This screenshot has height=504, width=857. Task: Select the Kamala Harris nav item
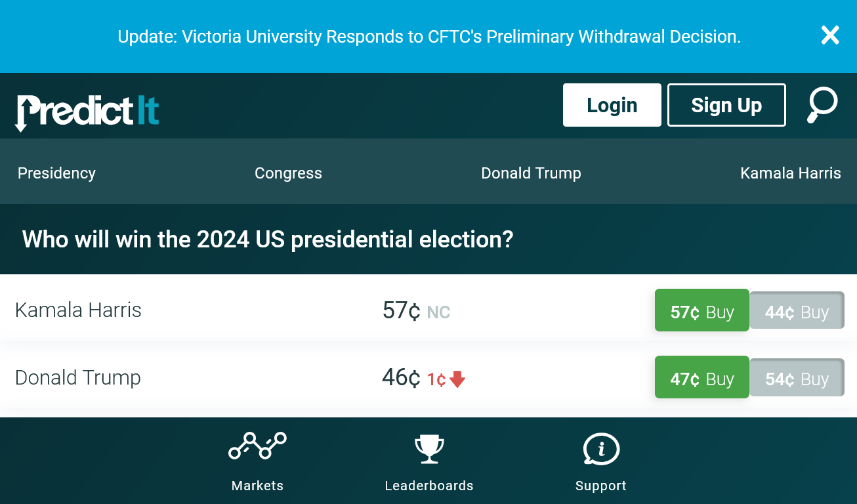pos(790,173)
